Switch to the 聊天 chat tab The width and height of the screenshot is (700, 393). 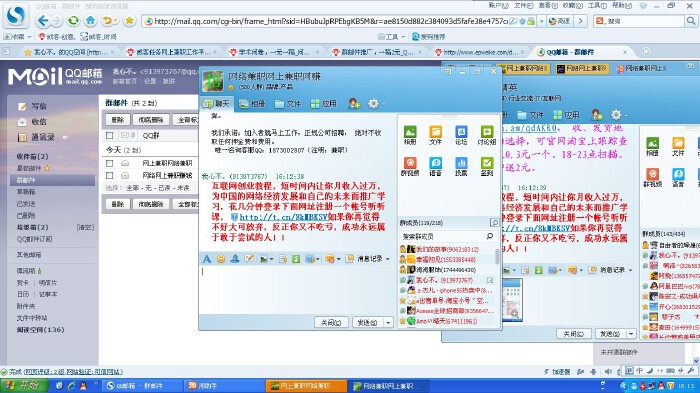[217, 104]
